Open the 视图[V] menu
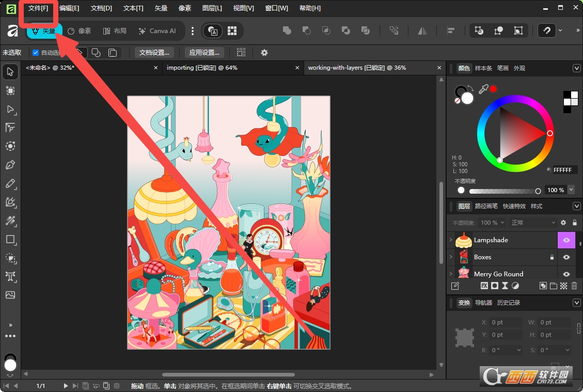 (x=244, y=8)
